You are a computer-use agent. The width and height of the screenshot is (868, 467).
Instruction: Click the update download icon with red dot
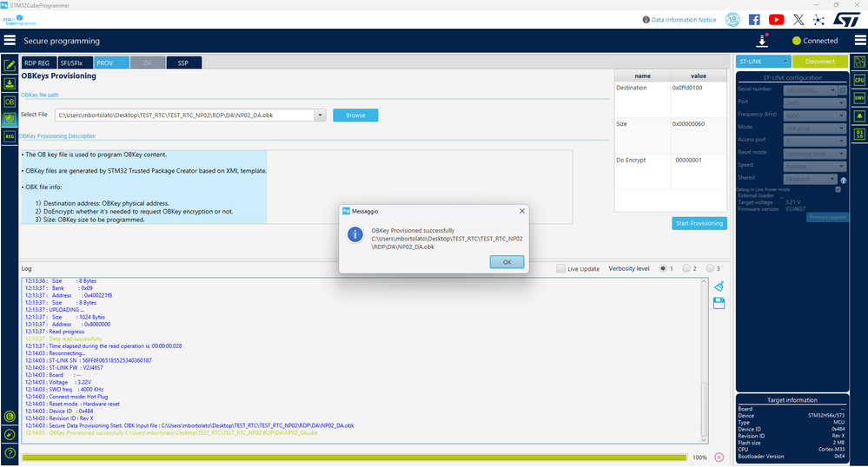coord(762,41)
